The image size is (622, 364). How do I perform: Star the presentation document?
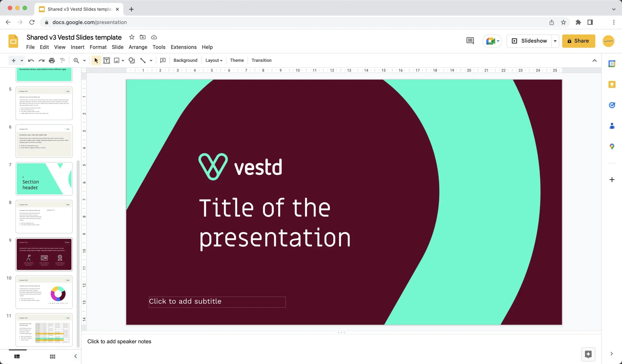click(132, 37)
